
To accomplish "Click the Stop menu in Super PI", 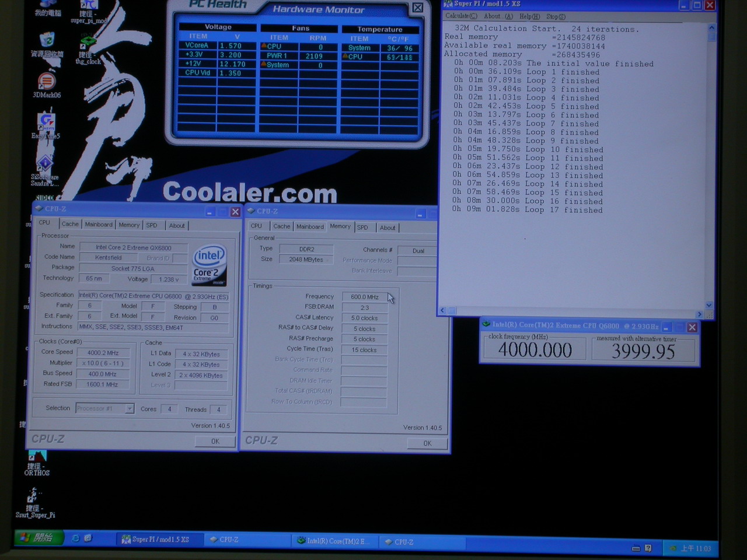I will (555, 16).
